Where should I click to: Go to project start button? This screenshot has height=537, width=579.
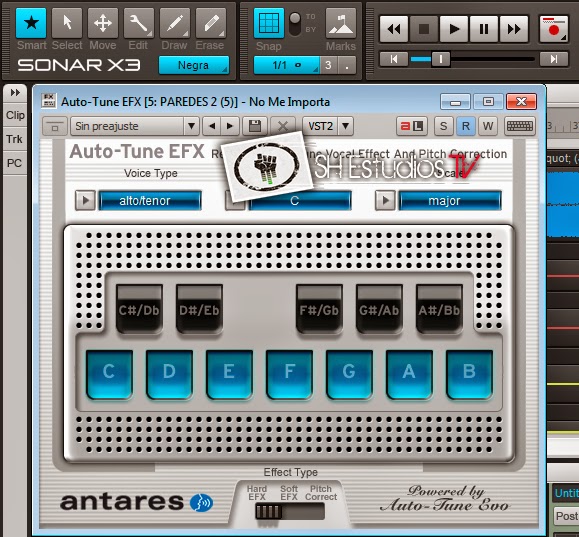(394, 59)
